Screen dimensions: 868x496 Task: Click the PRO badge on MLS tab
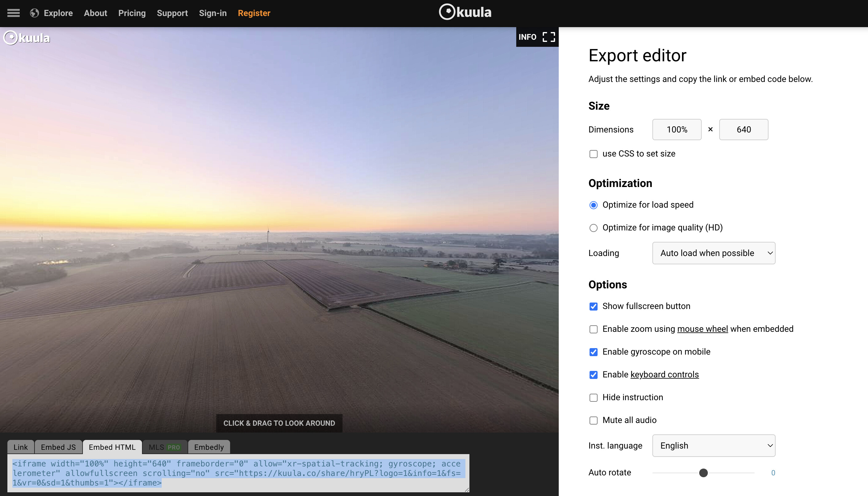pos(174,447)
